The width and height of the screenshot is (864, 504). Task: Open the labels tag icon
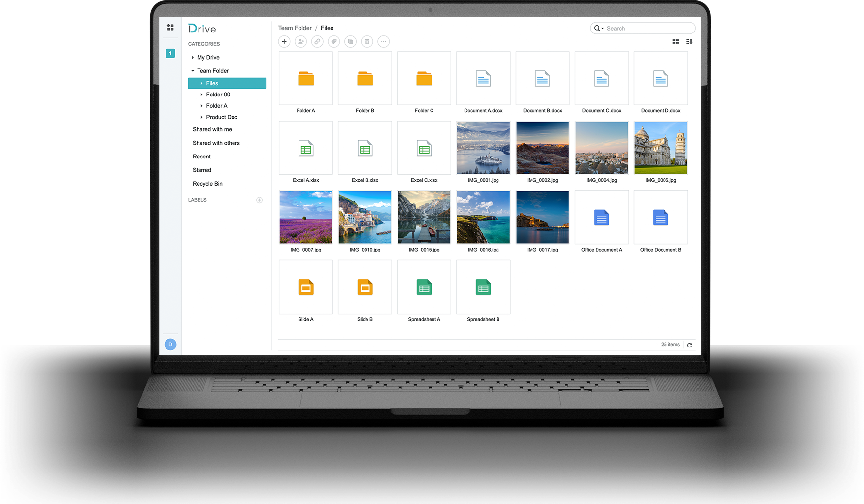[333, 41]
